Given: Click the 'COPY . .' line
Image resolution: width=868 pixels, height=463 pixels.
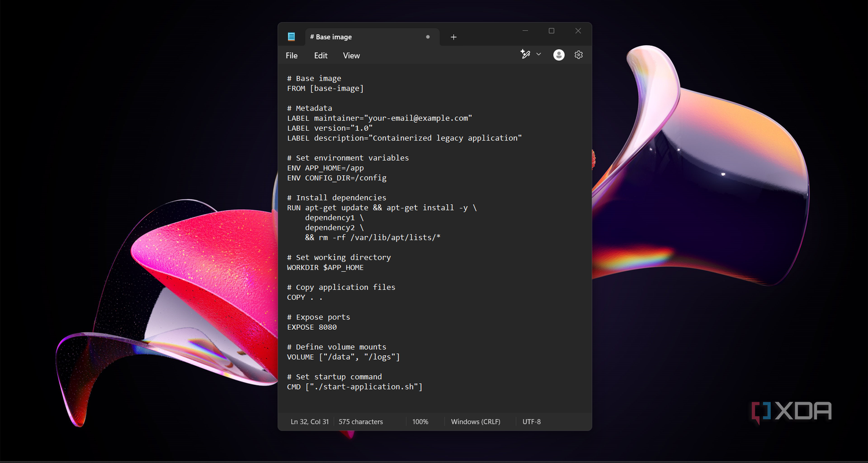Looking at the screenshot, I should 305,297.
